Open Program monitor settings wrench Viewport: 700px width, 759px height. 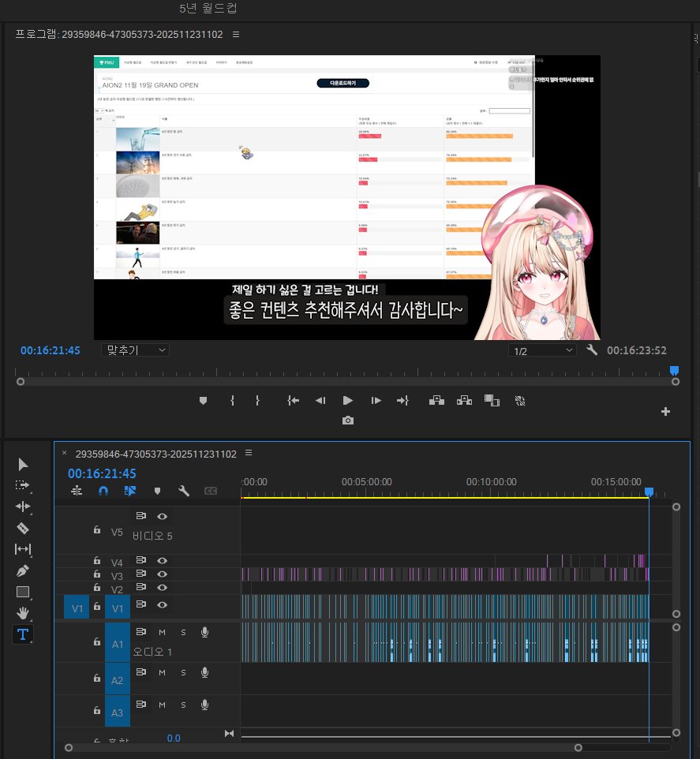coord(592,350)
